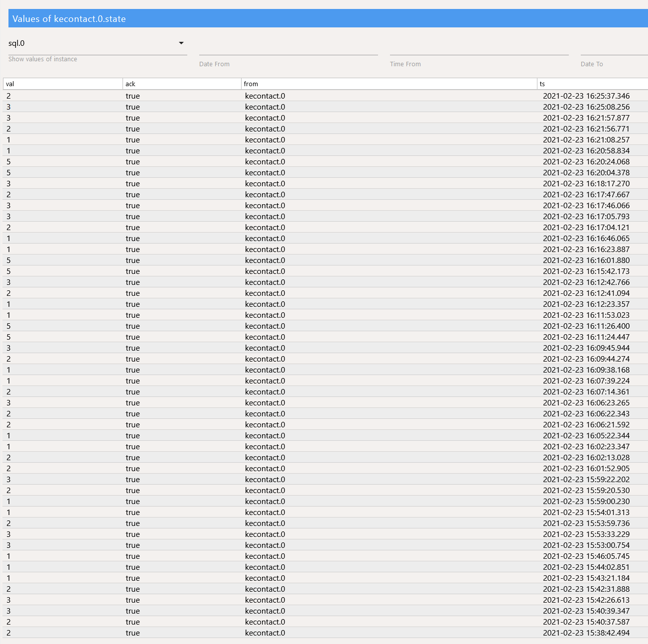Select timestamp 2021-02-23 15:42:31.888
Viewport: 648px width, 644px height.
[x=586, y=589]
